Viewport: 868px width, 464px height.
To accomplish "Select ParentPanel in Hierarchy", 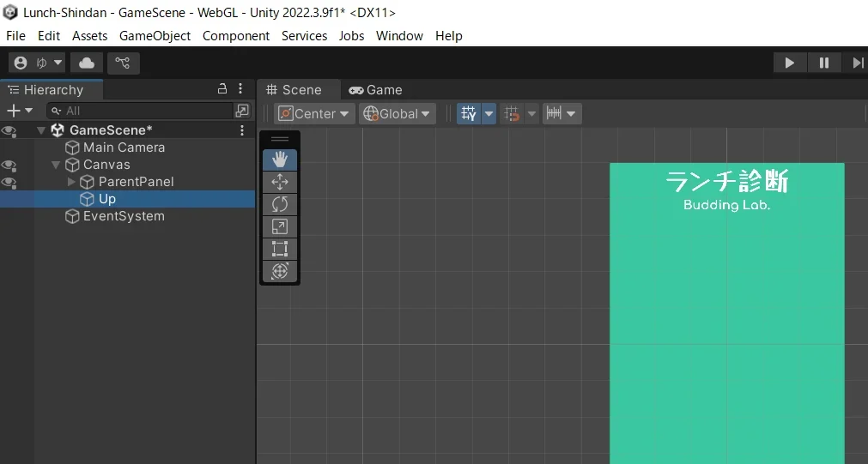I will [x=137, y=181].
